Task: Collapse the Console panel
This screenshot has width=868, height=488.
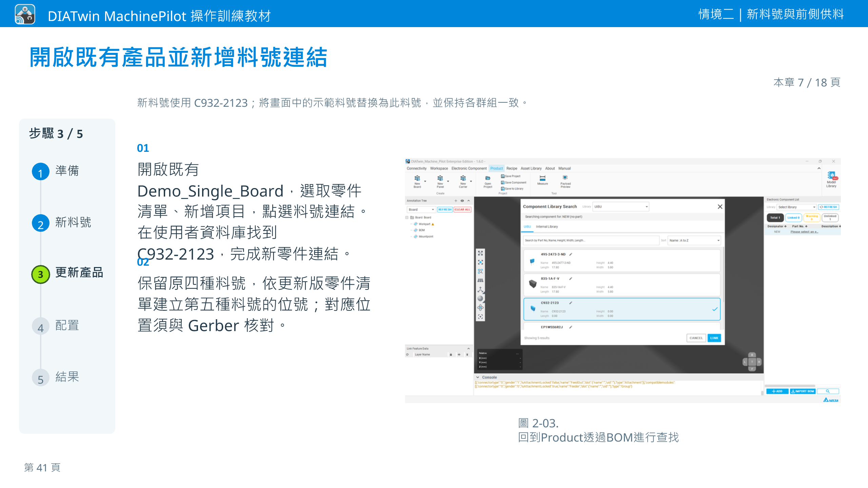Action: [478, 377]
